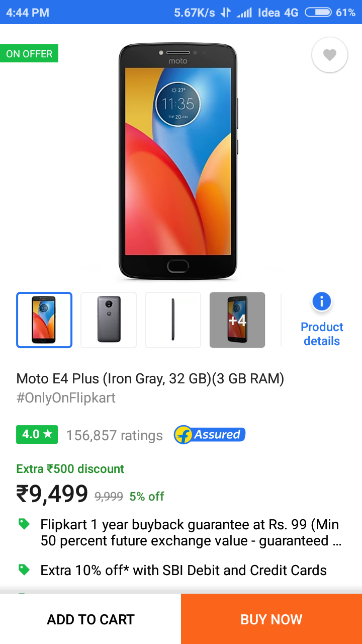
Task: Tap the green tag icon beside buyback offer
Action: pyautogui.click(x=24, y=524)
